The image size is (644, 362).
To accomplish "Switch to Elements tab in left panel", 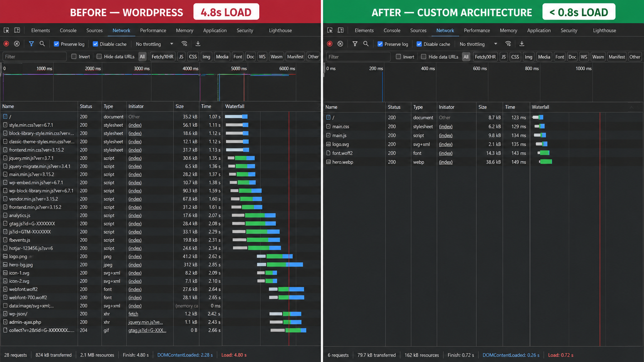I will 40,30.
